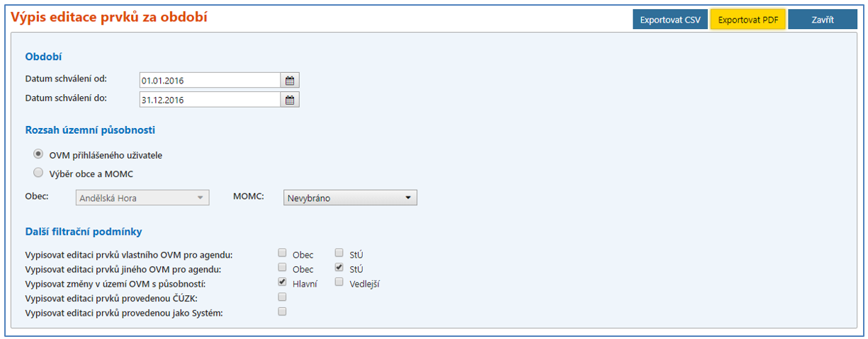Open calendar for Datum schválení od
The width and height of the screenshot is (868, 339).
pyautogui.click(x=290, y=81)
